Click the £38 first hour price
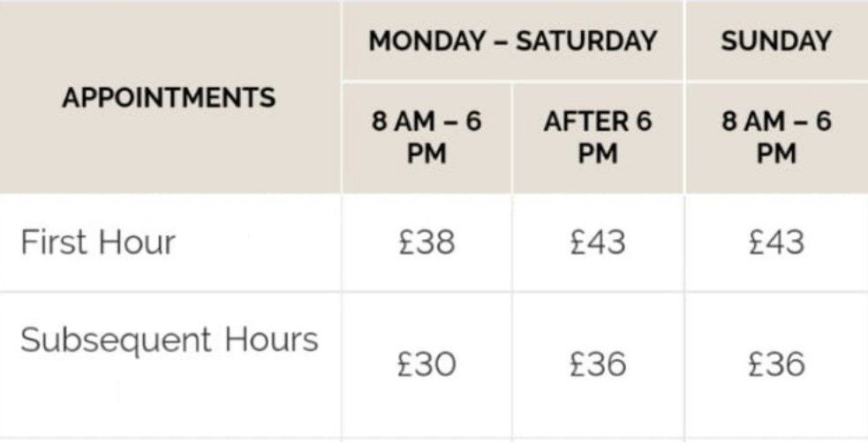Viewport: 868px width, 443px height. [426, 243]
